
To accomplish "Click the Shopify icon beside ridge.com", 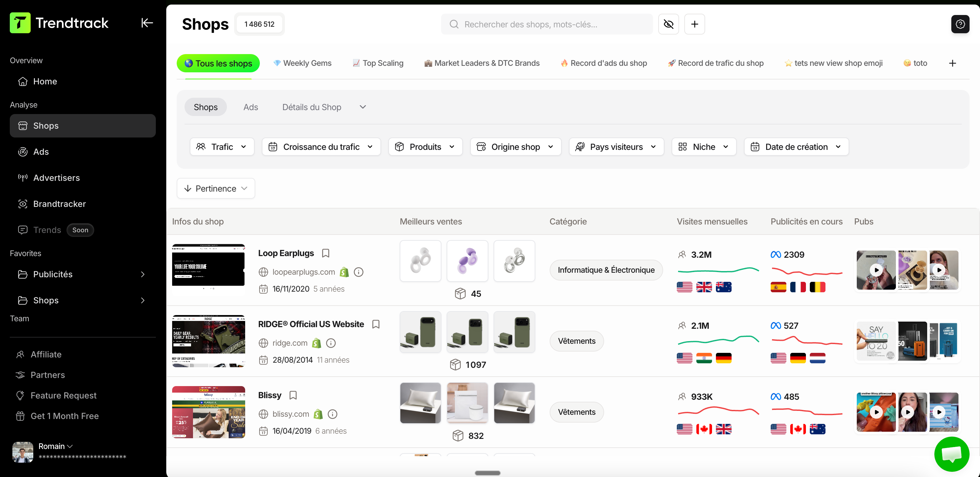I will (317, 343).
